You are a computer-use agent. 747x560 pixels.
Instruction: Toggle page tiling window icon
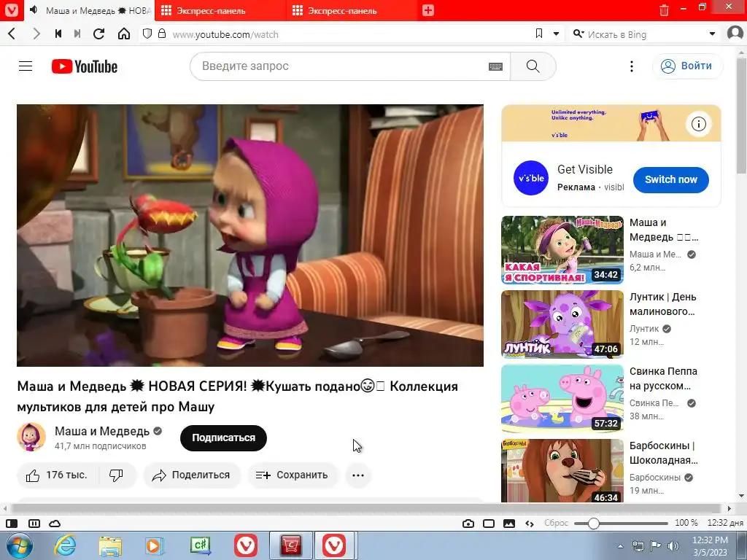(489, 524)
